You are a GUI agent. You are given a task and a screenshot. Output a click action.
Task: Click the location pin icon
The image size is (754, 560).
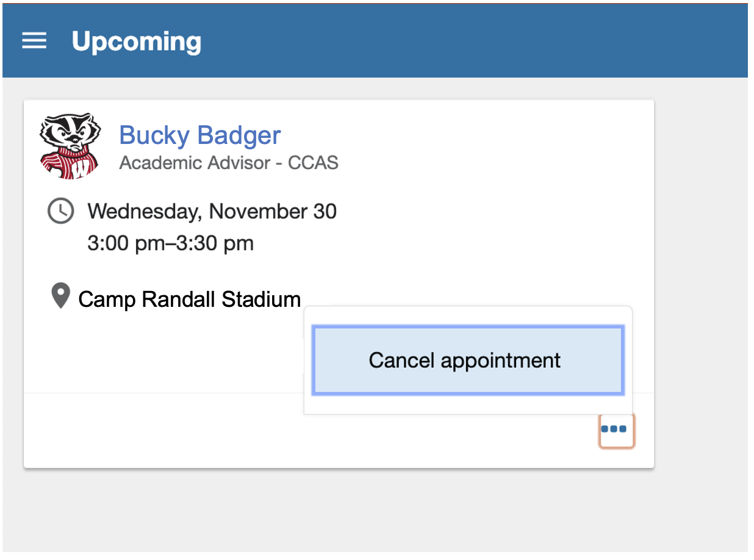(60, 296)
